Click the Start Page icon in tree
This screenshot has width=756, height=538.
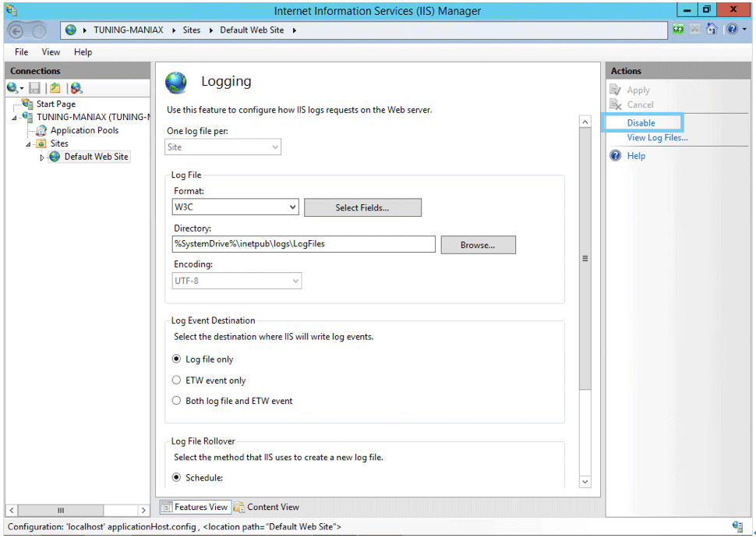27,103
